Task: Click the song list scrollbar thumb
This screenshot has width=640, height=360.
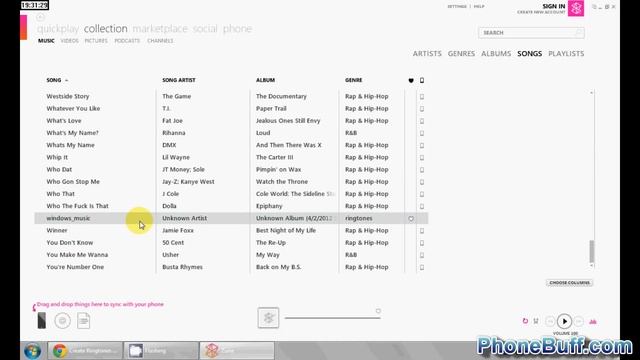Action: (591, 251)
